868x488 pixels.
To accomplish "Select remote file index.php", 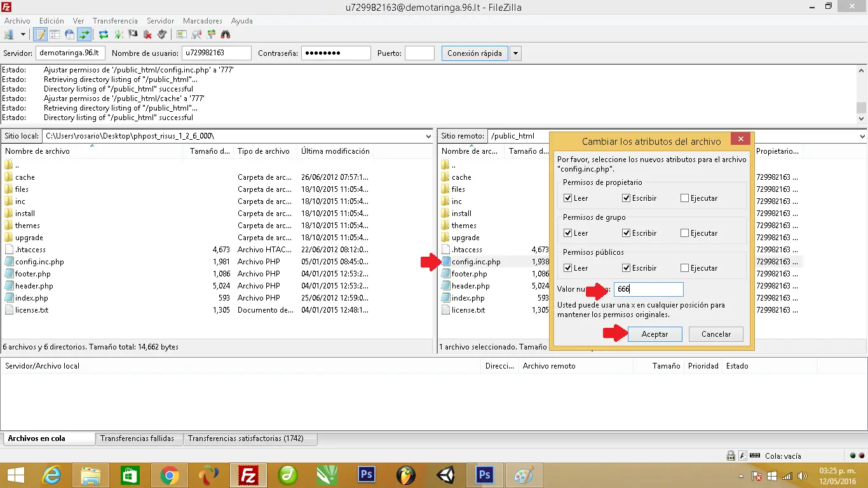I will click(x=468, y=298).
